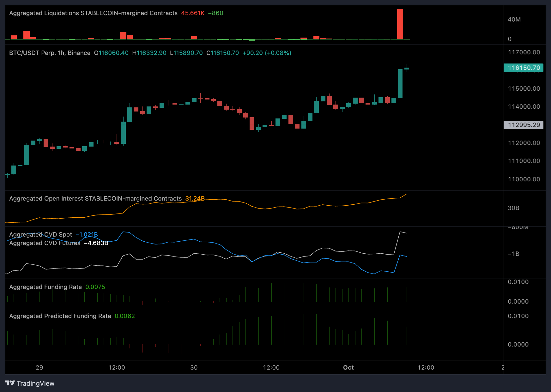Click the 30 date label on time axis
This screenshot has height=392, width=551.
click(194, 367)
